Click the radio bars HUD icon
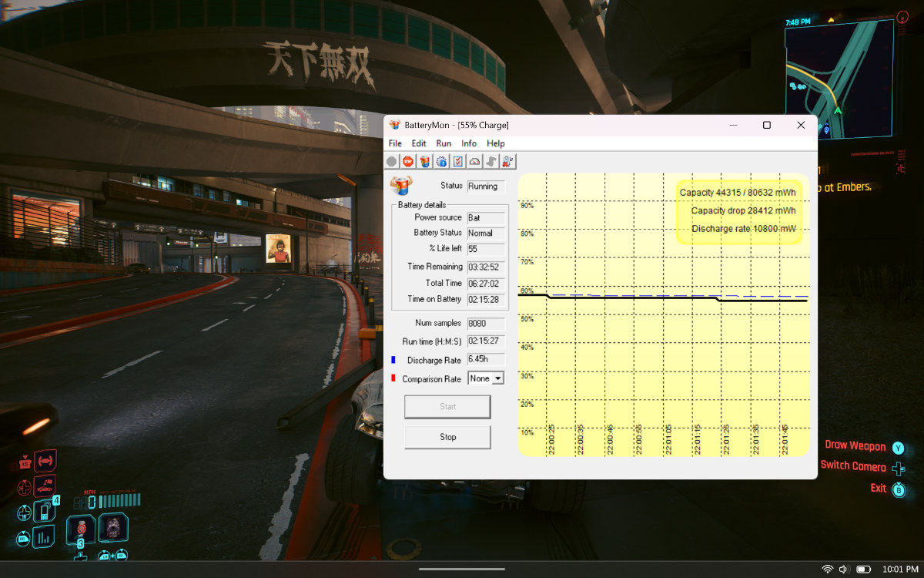Screen dimensions: 924x578 (x=44, y=536)
